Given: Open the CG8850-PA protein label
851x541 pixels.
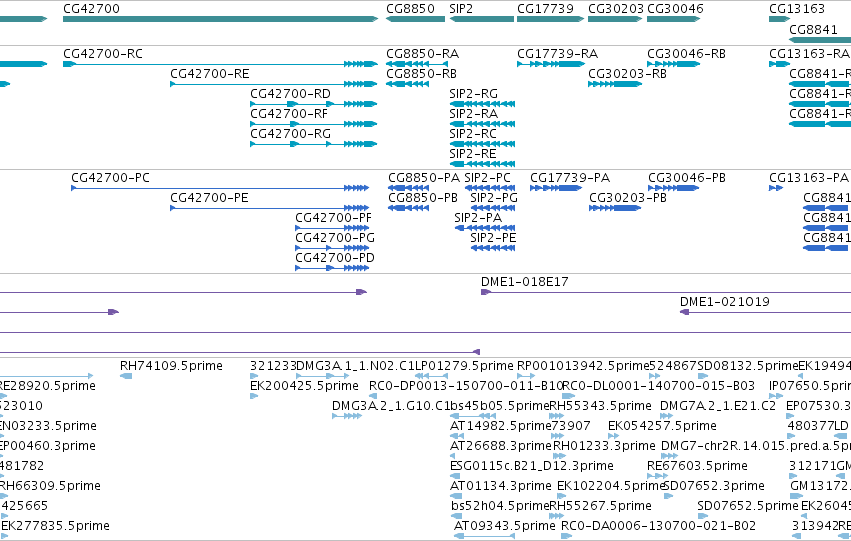Looking at the screenshot, I should pyautogui.click(x=424, y=178).
